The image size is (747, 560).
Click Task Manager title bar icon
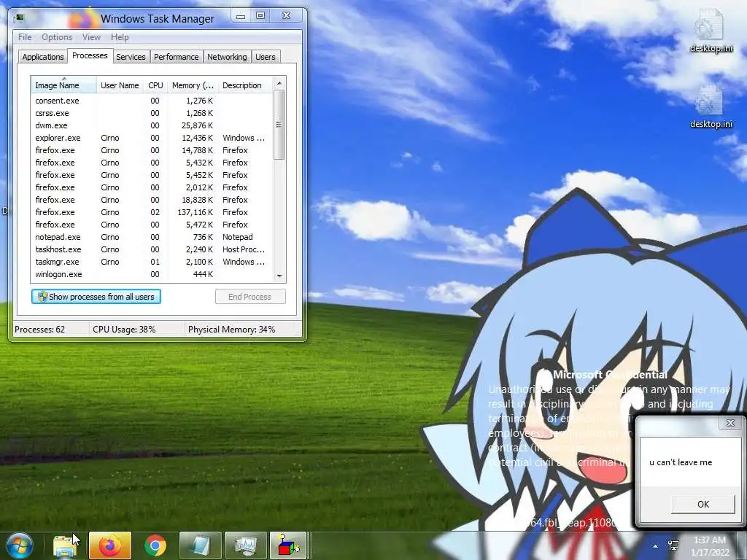click(19, 18)
